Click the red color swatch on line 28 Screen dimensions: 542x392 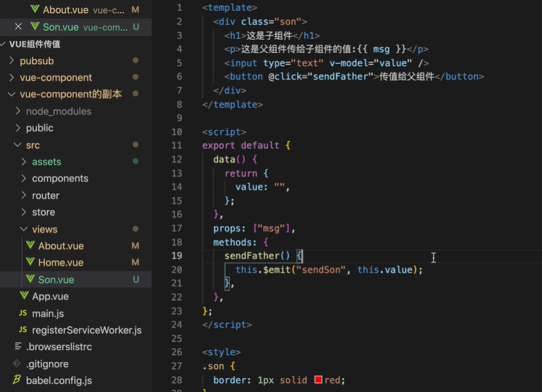(318, 379)
